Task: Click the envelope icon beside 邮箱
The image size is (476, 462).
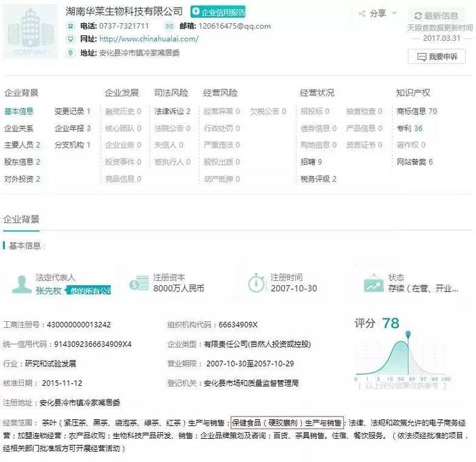Action: click(169, 27)
